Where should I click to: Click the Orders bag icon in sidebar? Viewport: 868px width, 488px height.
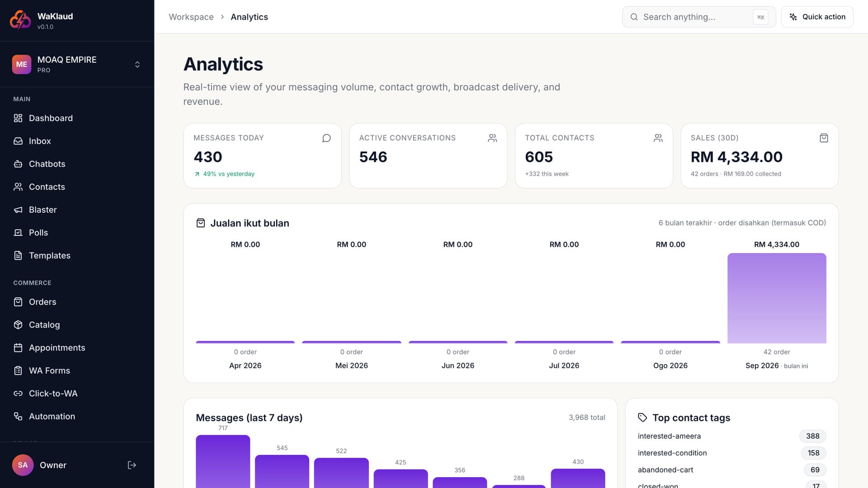pyautogui.click(x=18, y=302)
